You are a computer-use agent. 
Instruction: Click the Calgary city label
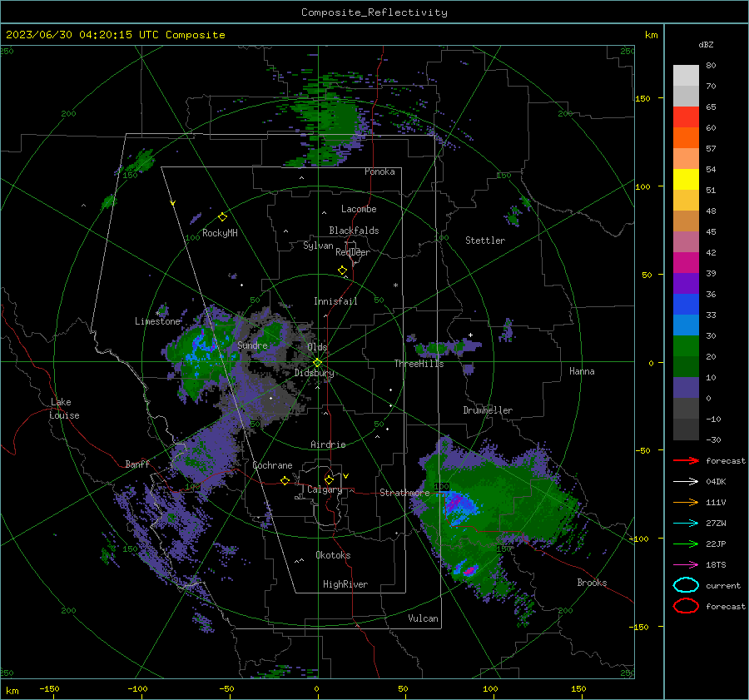click(x=325, y=489)
